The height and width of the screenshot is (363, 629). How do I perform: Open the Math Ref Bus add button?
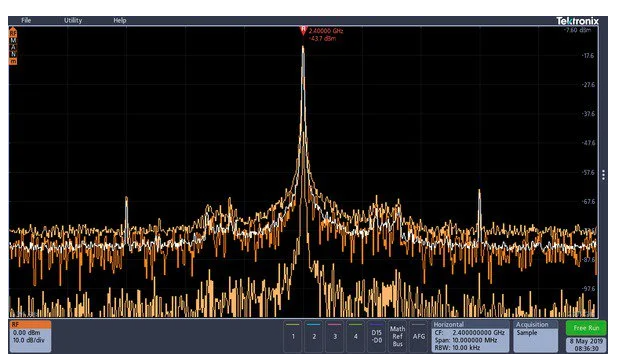coord(397,336)
